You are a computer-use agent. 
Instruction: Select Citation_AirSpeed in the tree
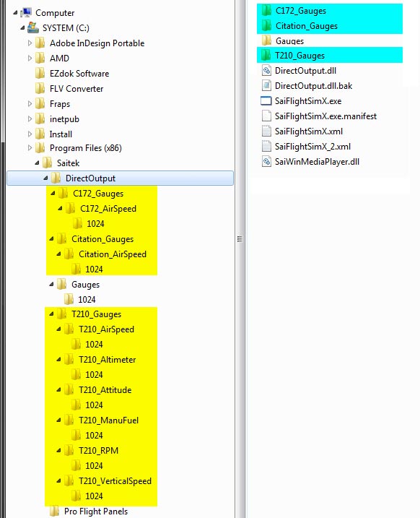(x=113, y=254)
